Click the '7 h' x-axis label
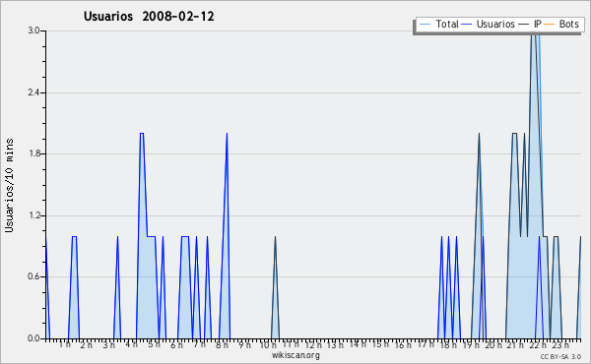Viewport: 591px width, 364px height. [x=199, y=344]
